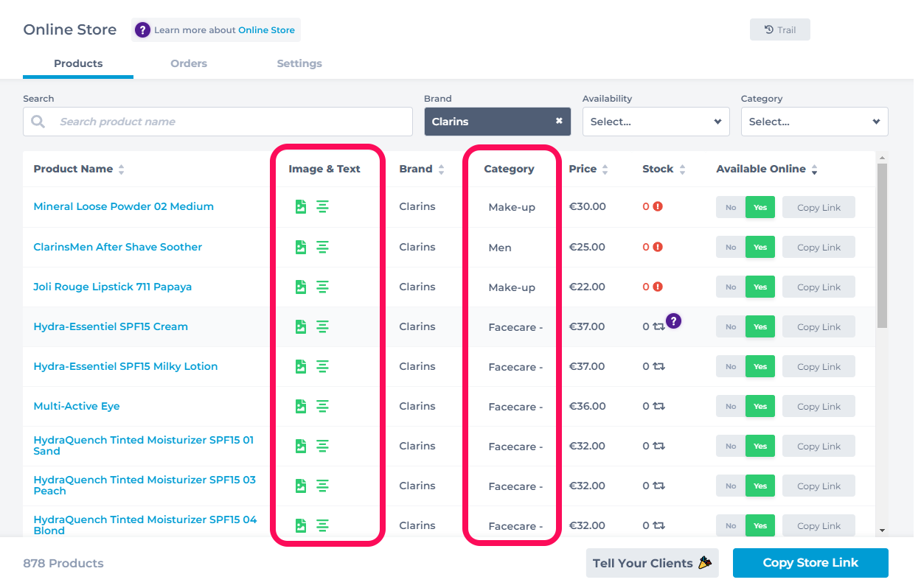Click text icon for HydraQuench SPF15 03 Peach
This screenshot has width=921, height=588.
pos(322,486)
